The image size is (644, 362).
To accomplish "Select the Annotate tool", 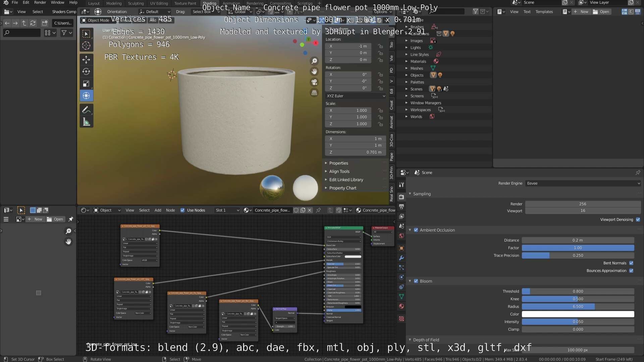I will [86, 110].
